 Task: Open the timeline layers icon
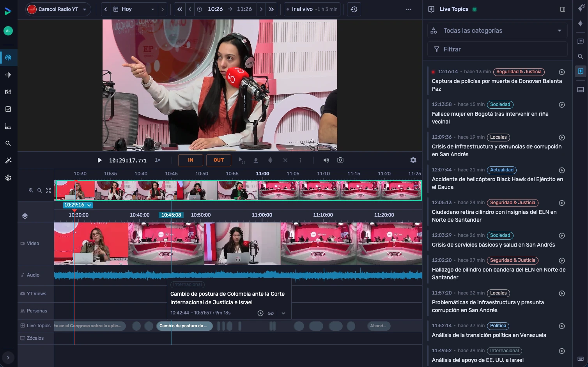coord(25,216)
